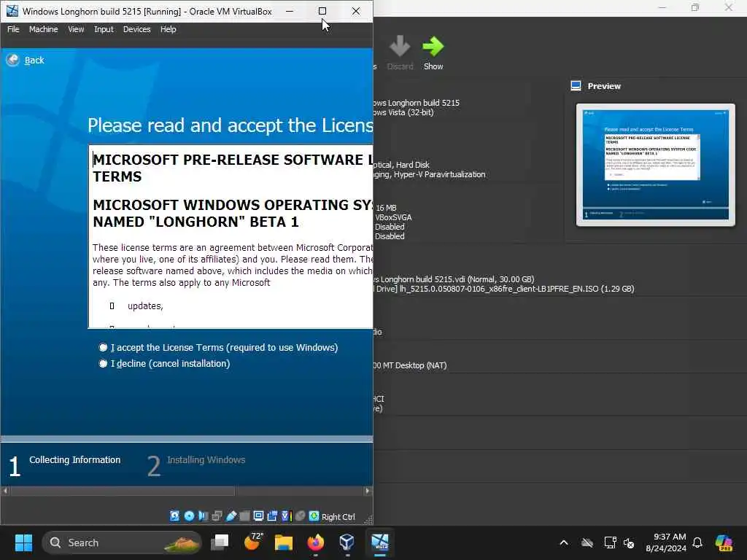The height and width of the screenshot is (560, 747).
Task: Open the Input menu
Action: click(x=104, y=29)
